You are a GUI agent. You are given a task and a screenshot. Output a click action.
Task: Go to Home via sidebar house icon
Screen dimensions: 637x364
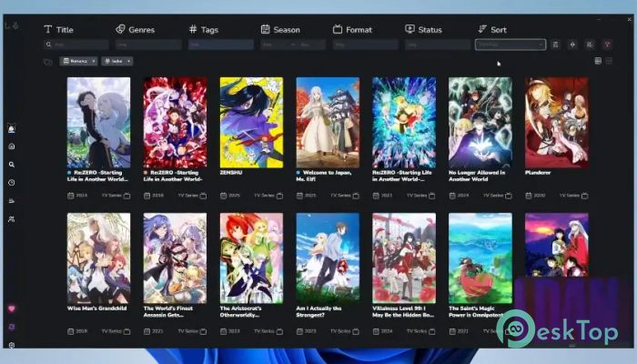tap(11, 147)
